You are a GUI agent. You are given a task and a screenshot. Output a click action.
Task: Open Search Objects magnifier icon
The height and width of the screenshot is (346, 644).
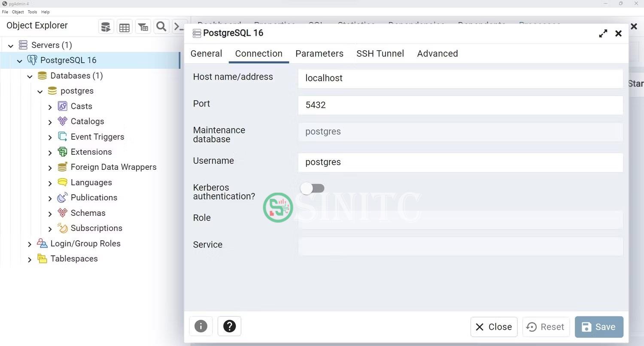pos(161,27)
